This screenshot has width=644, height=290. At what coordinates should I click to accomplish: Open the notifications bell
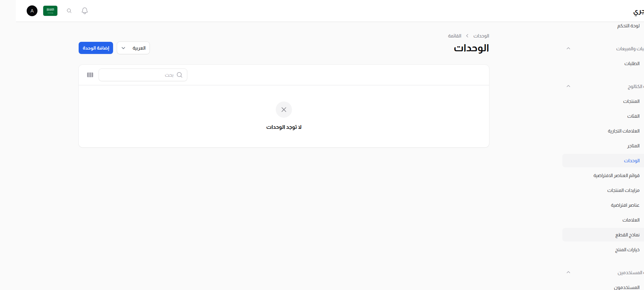pyautogui.click(x=84, y=11)
